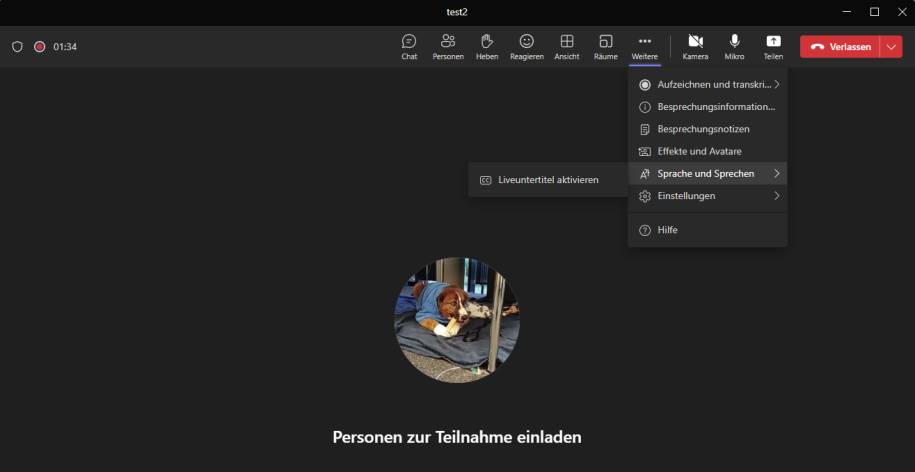Screen dimensions: 915x472
Task: Click the language icon beside Sprache und Sprechen
Action: 645,174
